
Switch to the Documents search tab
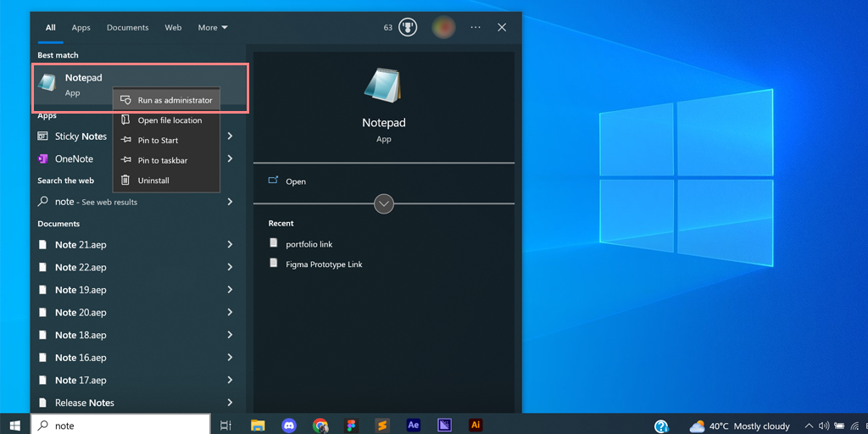tap(128, 28)
